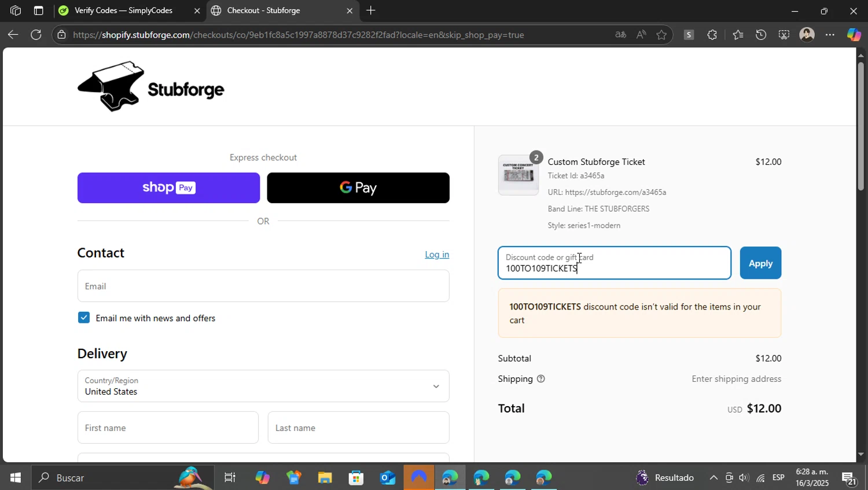868x490 pixels.
Task: Open the translate page icon
Action: click(620, 35)
